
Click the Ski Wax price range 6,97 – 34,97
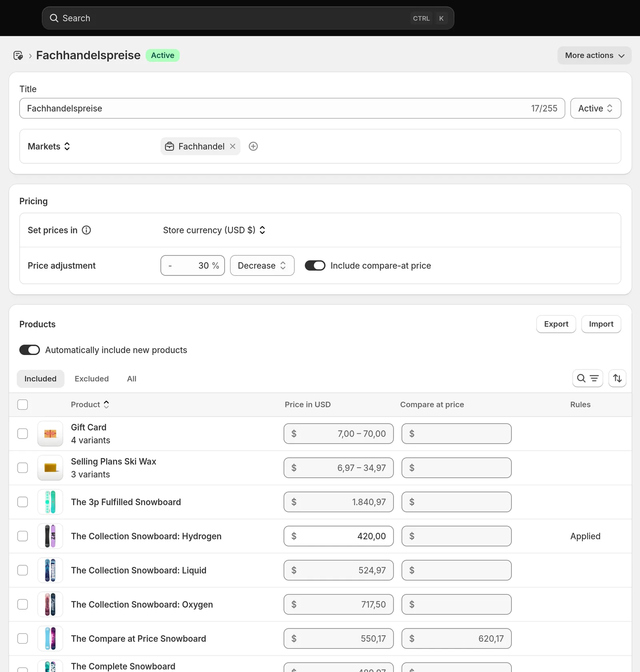339,468
